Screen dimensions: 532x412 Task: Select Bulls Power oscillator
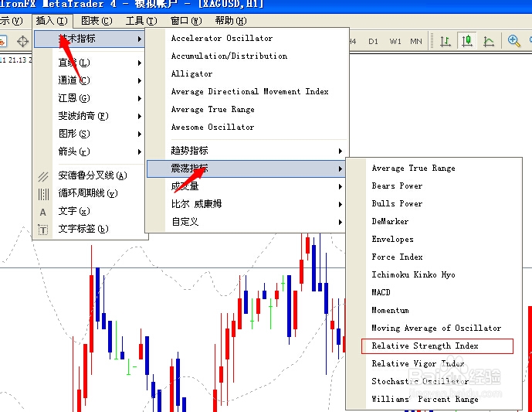(x=434, y=204)
